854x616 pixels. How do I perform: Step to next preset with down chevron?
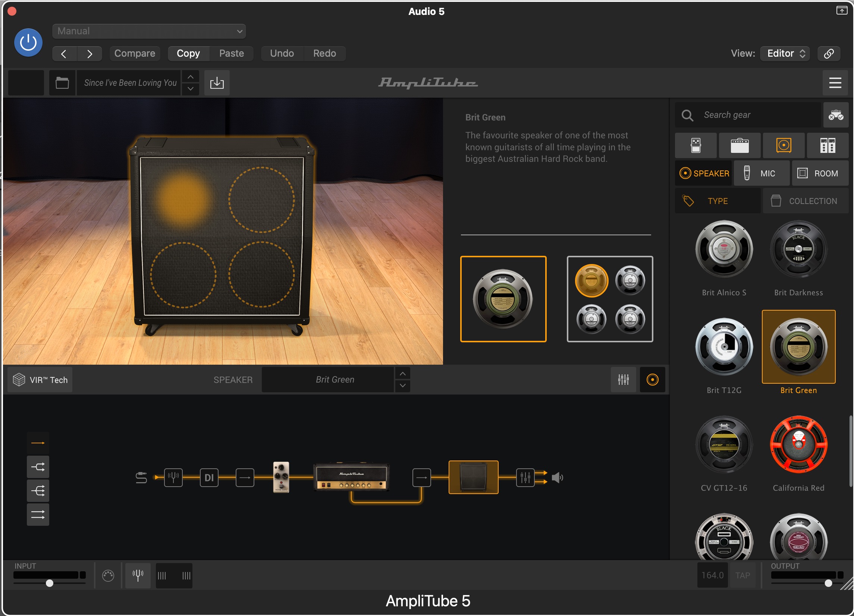coord(191,89)
